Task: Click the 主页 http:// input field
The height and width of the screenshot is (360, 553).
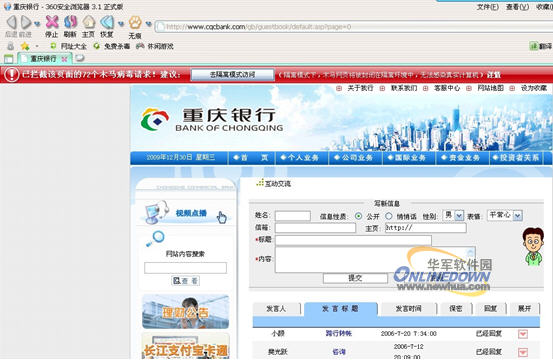Action: pos(426,228)
